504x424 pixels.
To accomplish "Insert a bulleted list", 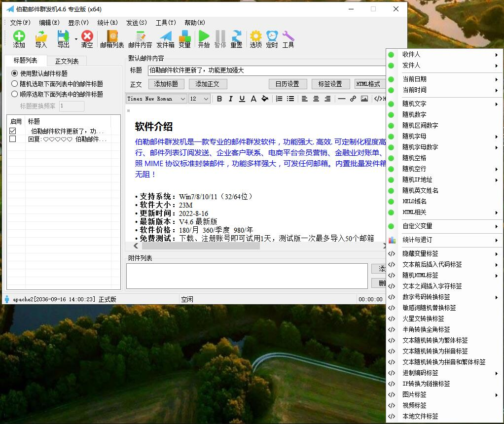I will (x=290, y=99).
